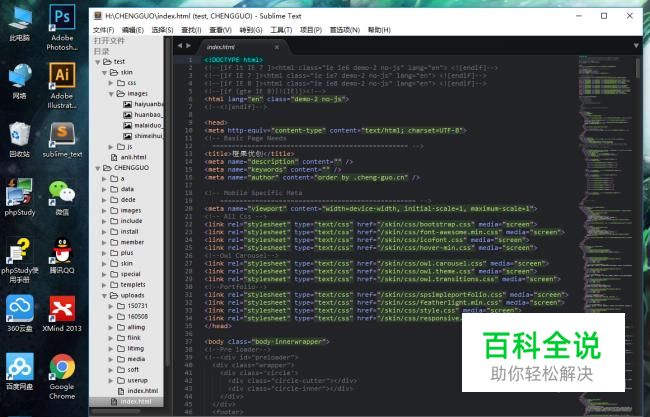Image resolution: width=650 pixels, height=417 pixels.
Task: Select the shimeihui image file in sidebar
Action: (x=143, y=136)
